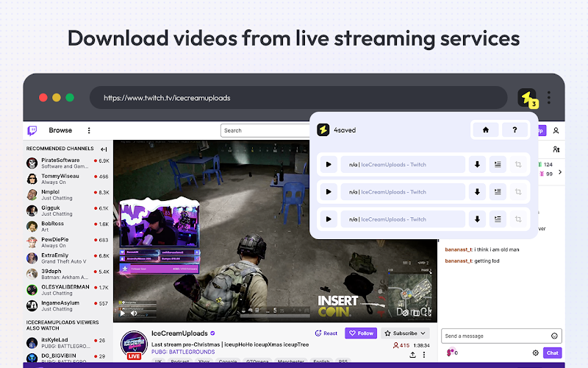This screenshot has height=368, width=588.
Task: Play the second captured video in popup
Action: point(329,192)
